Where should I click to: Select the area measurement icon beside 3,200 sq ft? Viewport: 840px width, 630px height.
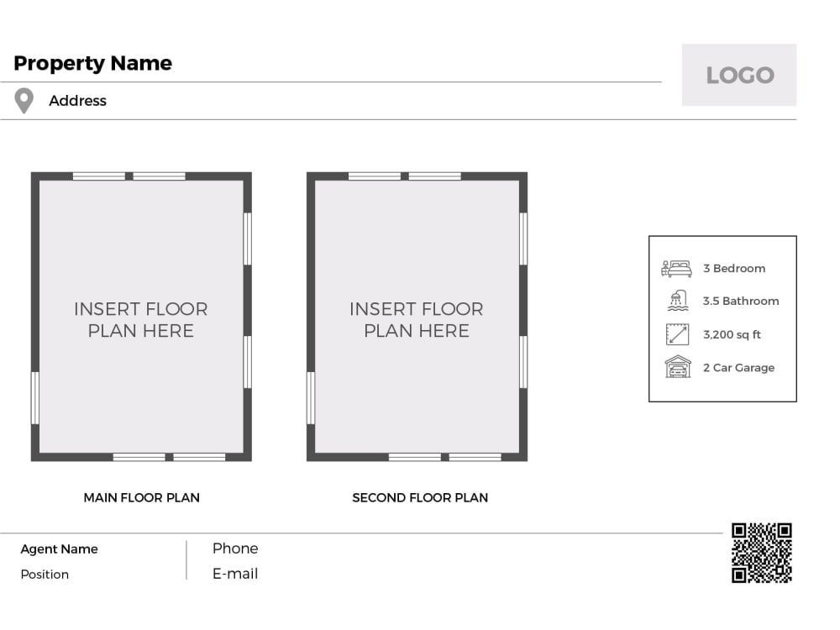pos(677,334)
